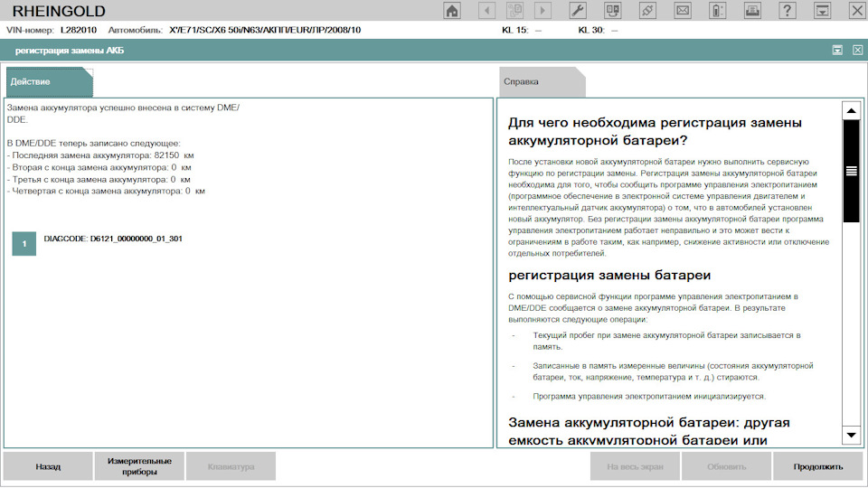Close the battery registration panel
Image resolution: width=868 pixels, height=488 pixels.
coord(857,51)
